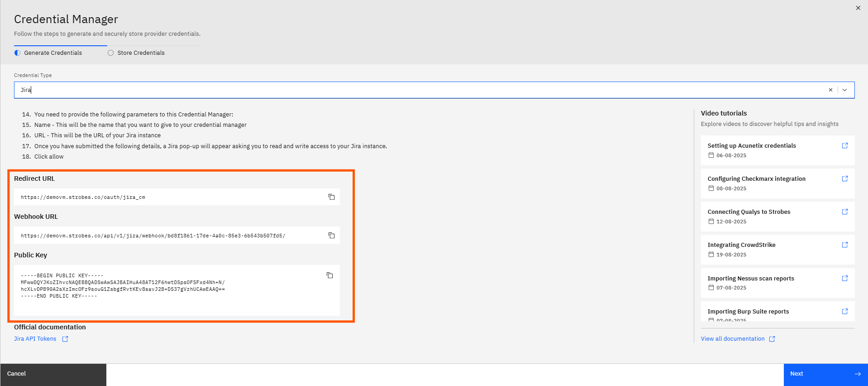This screenshot has height=386, width=868.
Task: Click the Video tutorials heading
Action: [724, 113]
